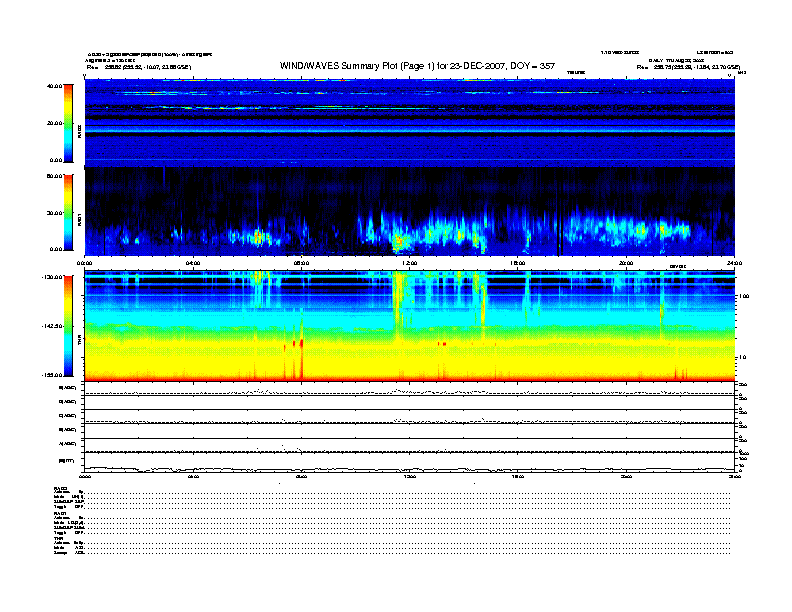The height and width of the screenshot is (612, 792).
Task: Click the 12:00 tick label below the line plots
Action: click(x=410, y=476)
